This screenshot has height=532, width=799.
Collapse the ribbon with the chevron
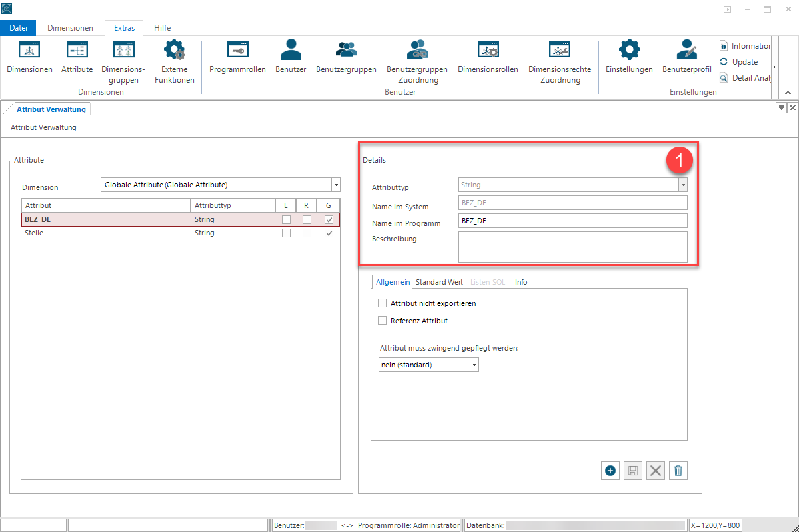pos(788,93)
